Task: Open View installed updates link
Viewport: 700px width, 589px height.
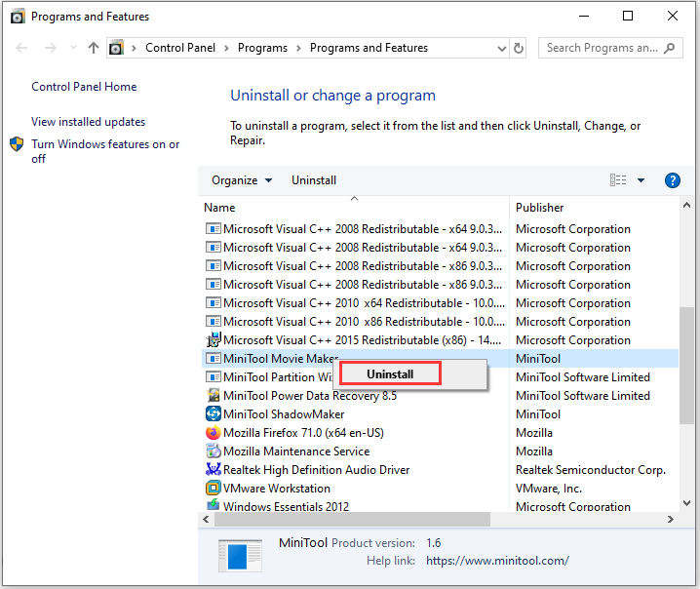Action: pos(88,122)
